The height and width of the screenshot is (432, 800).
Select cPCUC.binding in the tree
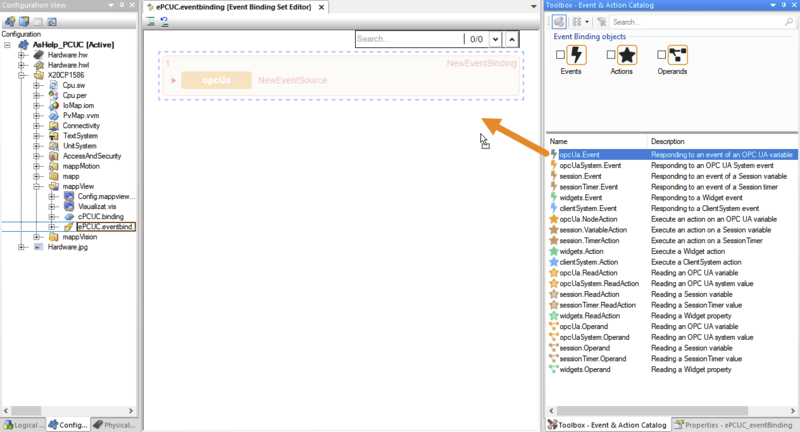coord(101,217)
